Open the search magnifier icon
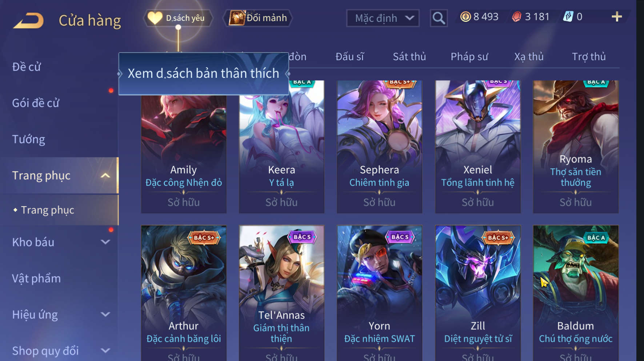The image size is (644, 361). [x=439, y=18]
